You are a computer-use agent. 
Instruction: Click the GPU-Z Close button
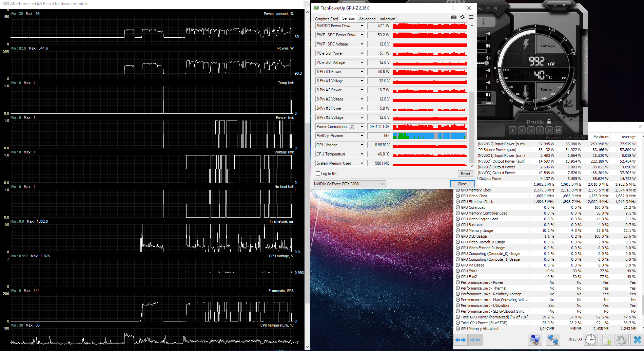(462, 184)
